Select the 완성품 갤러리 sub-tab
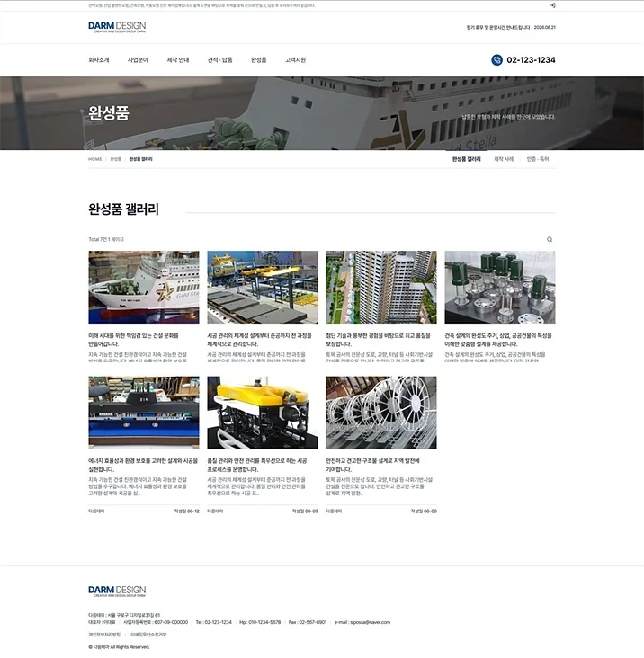The image size is (644, 658). [467, 159]
